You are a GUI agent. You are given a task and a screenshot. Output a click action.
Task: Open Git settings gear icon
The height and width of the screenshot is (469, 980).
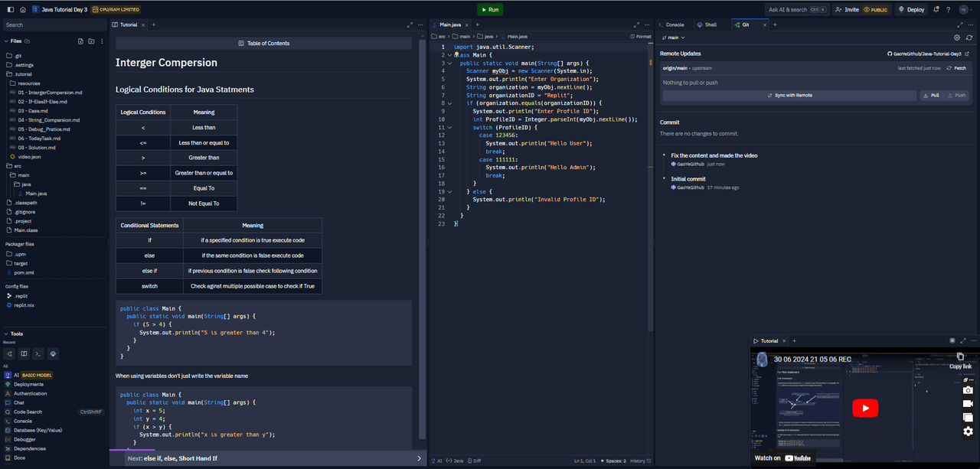click(956, 37)
